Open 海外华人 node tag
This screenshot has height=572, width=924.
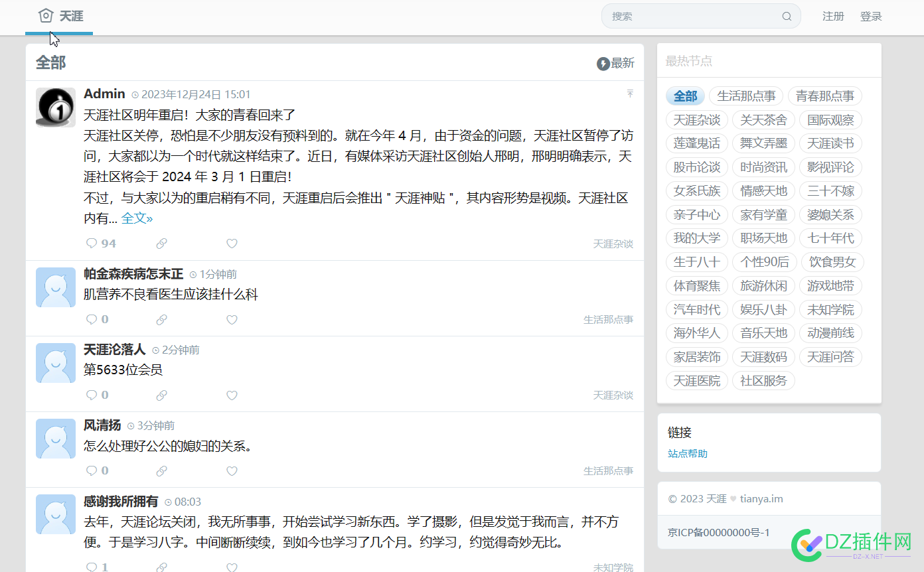point(697,333)
